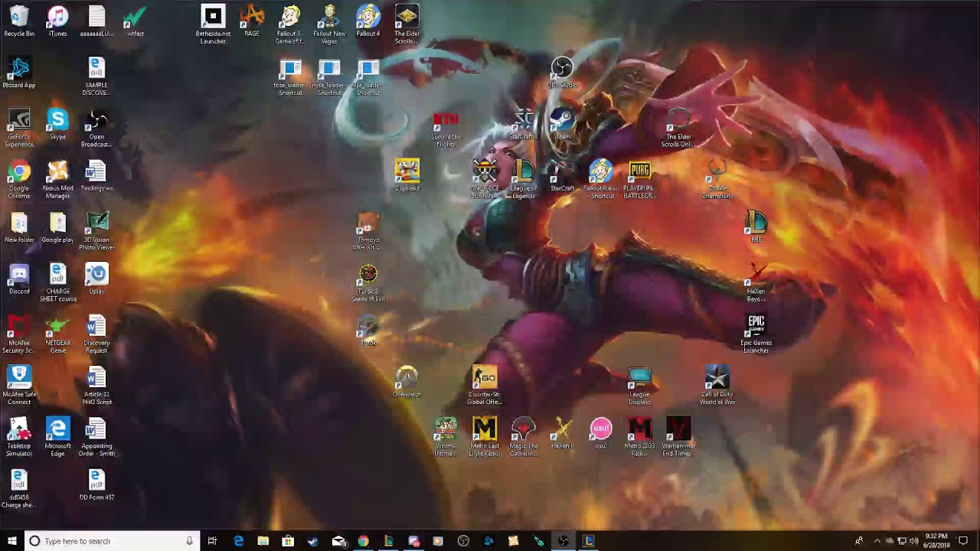The height and width of the screenshot is (551, 980).
Task: Select the League Displays icon
Action: click(639, 386)
